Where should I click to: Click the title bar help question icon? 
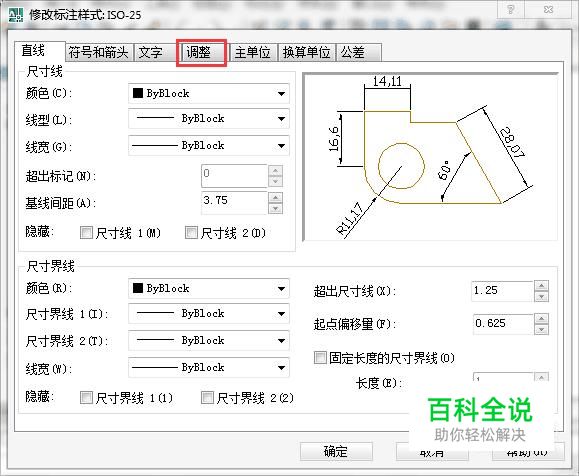(511, 9)
